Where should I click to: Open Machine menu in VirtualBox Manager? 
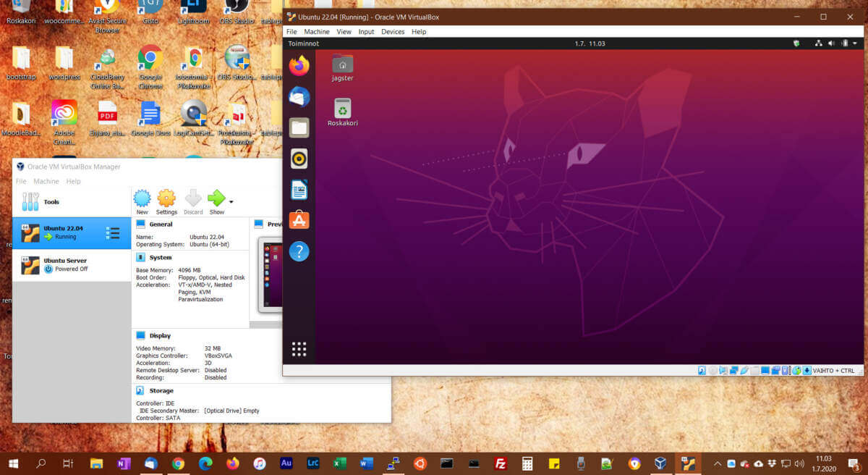(46, 181)
